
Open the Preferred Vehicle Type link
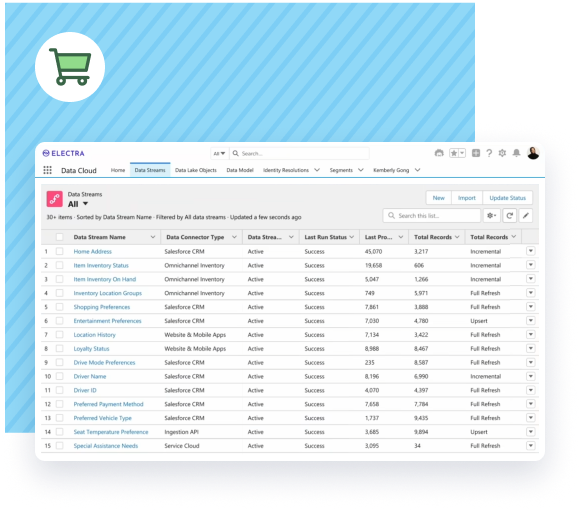tap(102, 418)
